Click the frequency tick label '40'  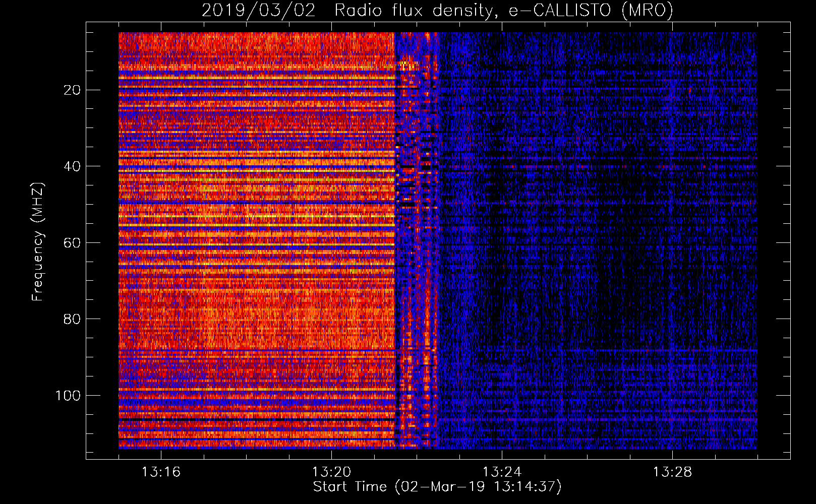point(73,166)
